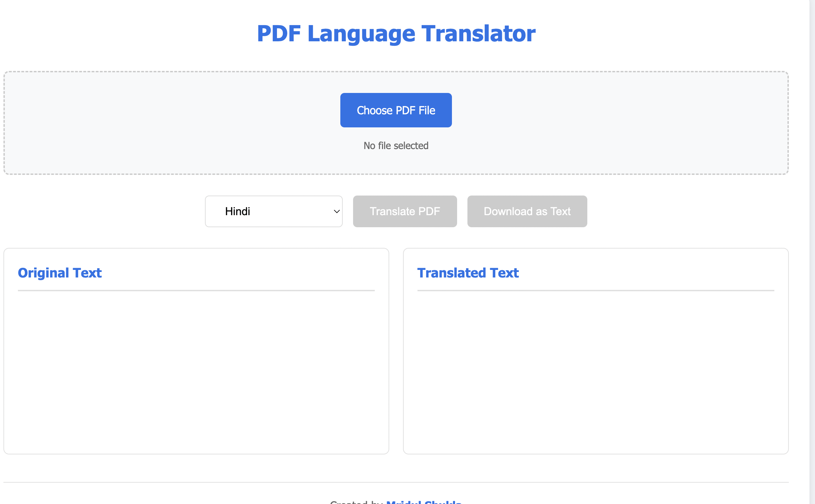The height and width of the screenshot is (504, 815).
Task: Click the empty Translated Text content area
Action: click(596, 368)
